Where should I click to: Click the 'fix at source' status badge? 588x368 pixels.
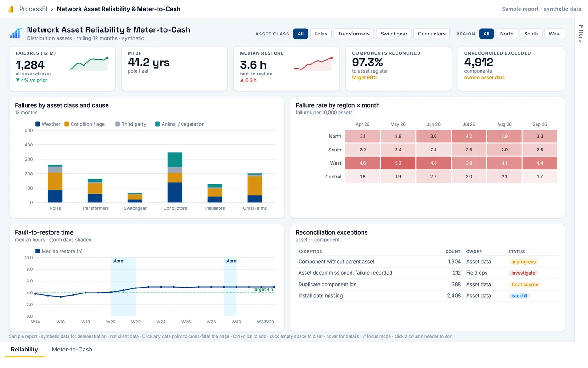coord(525,284)
